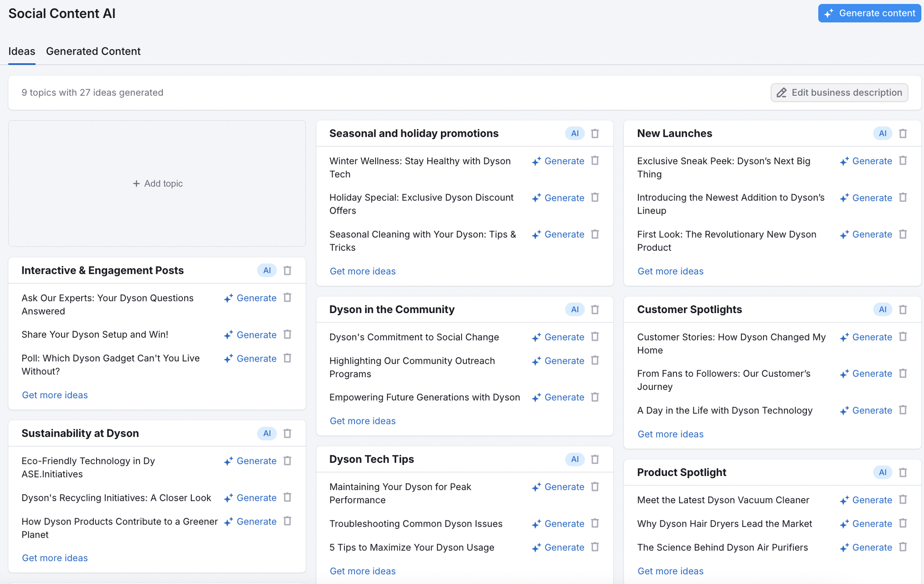Remove the idea 'Share Your Dyson Setup and Win!'
This screenshot has width=924, height=584.
pos(287,335)
